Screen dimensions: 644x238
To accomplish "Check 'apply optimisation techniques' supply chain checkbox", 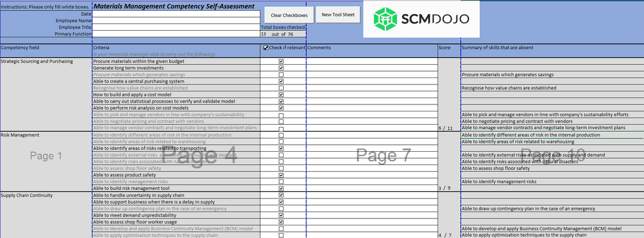I will (281, 235).
